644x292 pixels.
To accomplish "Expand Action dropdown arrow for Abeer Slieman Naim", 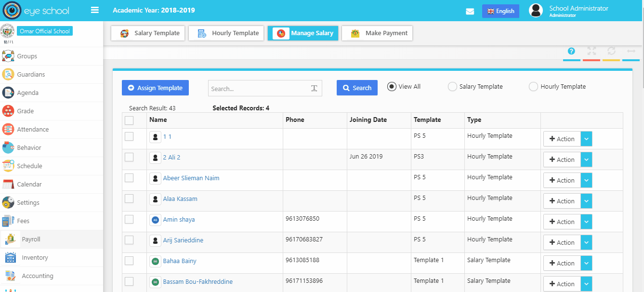I will pyautogui.click(x=586, y=180).
